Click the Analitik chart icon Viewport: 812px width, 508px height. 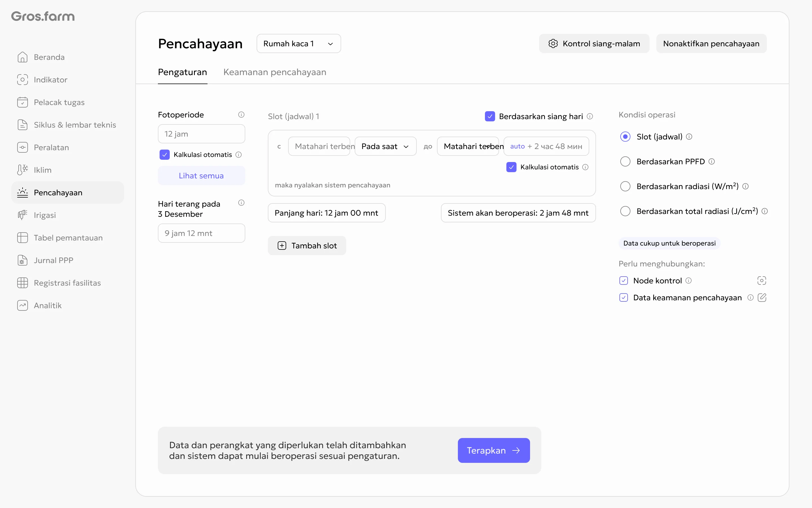click(23, 305)
